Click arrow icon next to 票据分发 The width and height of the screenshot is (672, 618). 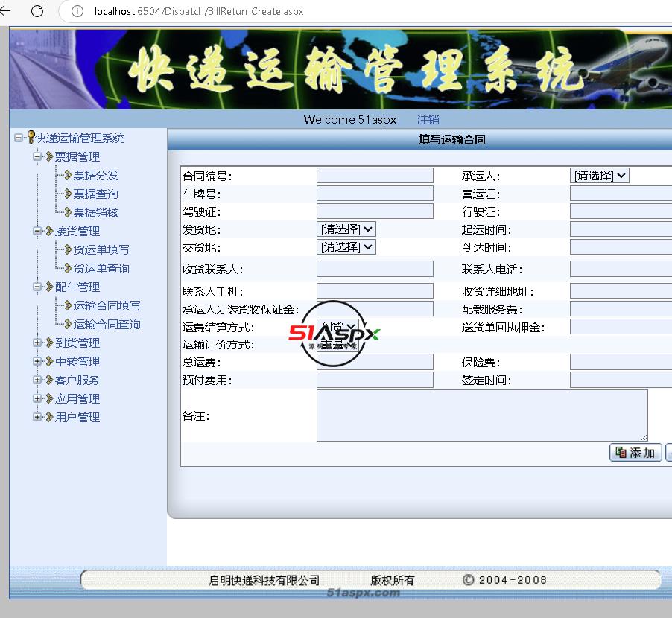pos(68,175)
